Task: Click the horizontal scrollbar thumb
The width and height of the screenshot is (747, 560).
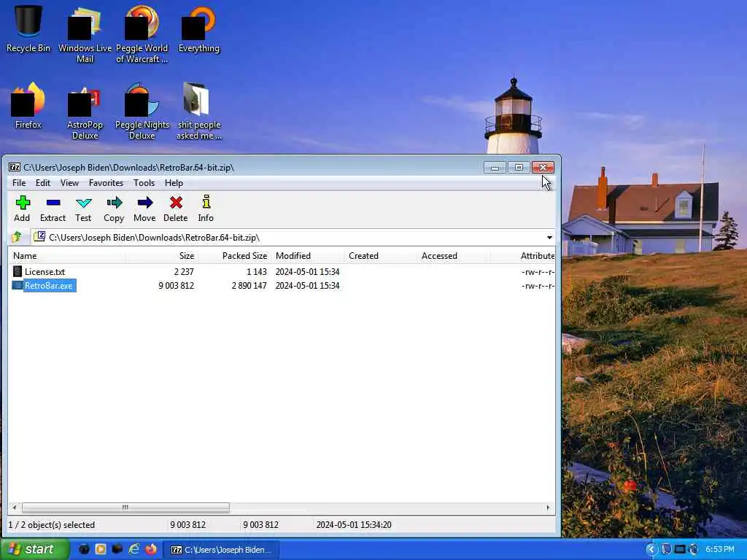Action: tap(125, 507)
